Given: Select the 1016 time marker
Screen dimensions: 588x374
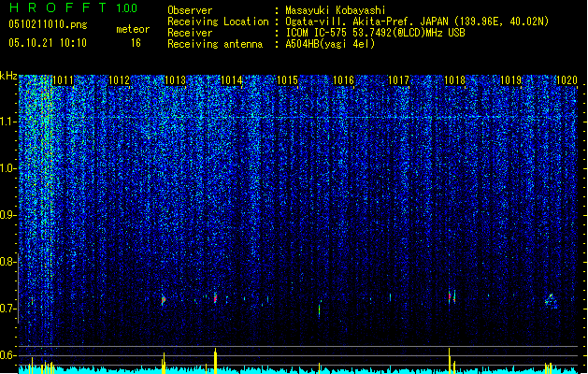Looking at the screenshot, I should (x=343, y=80).
